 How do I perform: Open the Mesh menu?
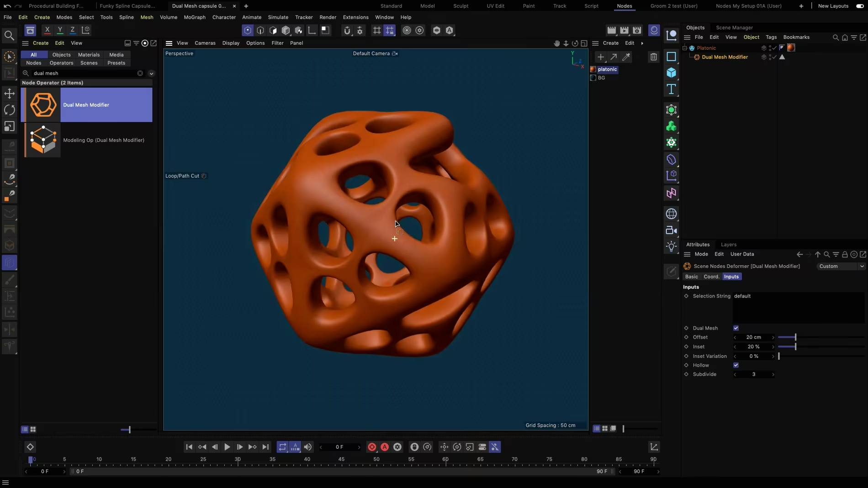tap(147, 17)
